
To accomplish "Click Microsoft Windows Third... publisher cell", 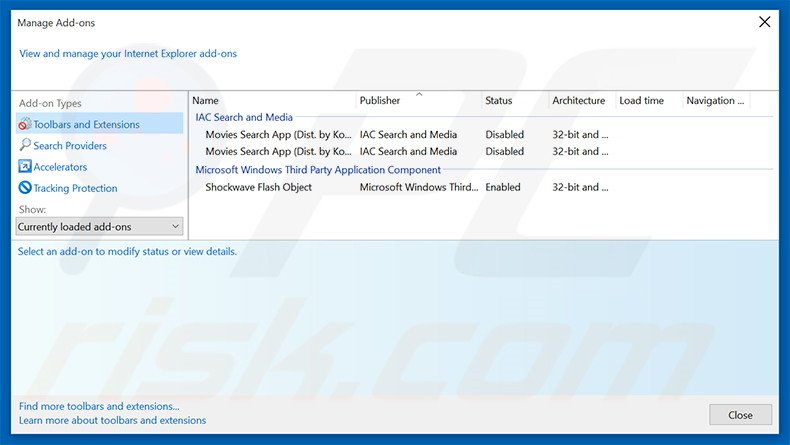I will point(419,187).
